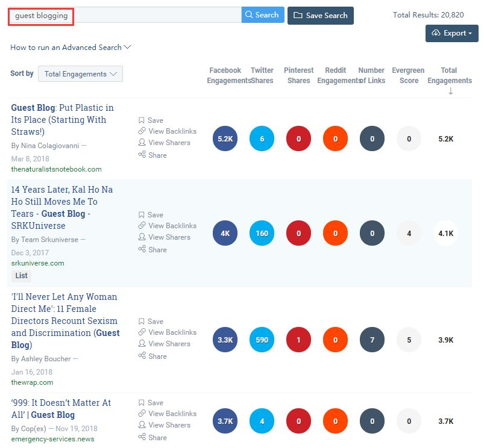Expand How to run an Advanced Search
Viewport: 484px width, 448px height.
(x=71, y=48)
